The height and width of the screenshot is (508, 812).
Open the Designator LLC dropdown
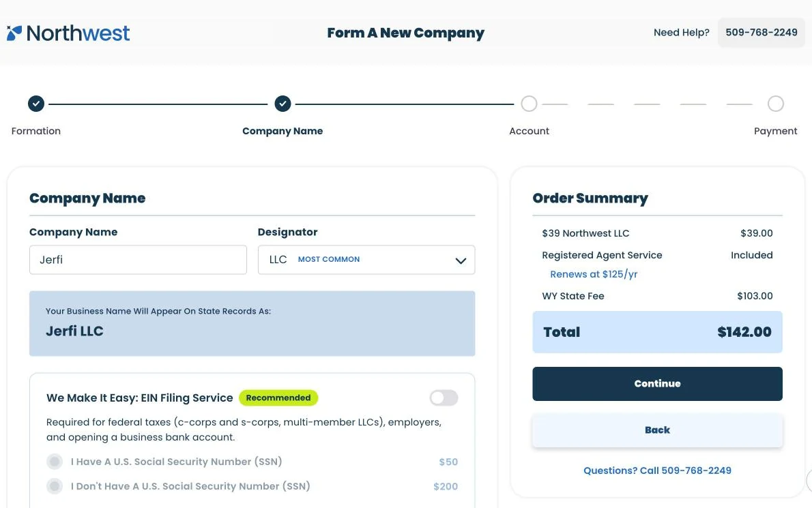pos(366,260)
